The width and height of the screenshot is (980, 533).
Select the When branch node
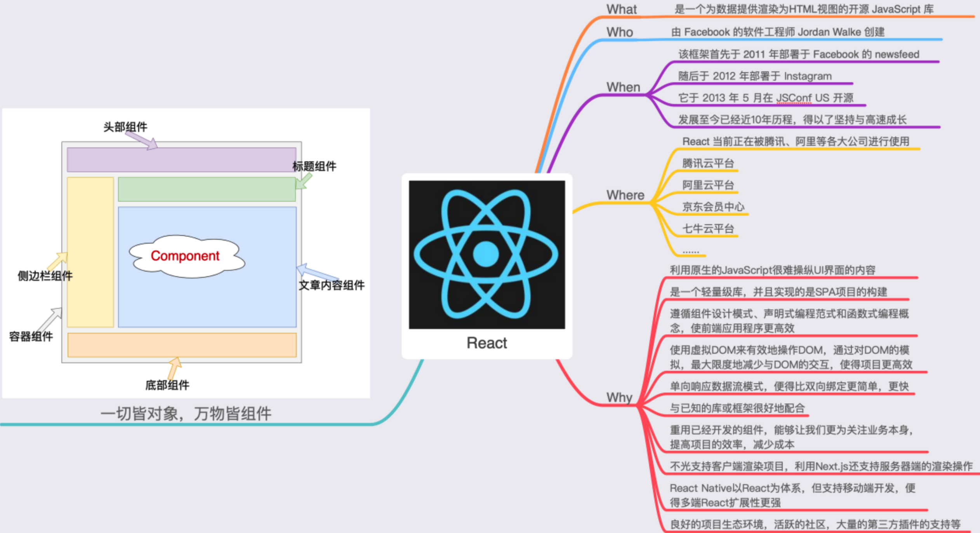(623, 87)
